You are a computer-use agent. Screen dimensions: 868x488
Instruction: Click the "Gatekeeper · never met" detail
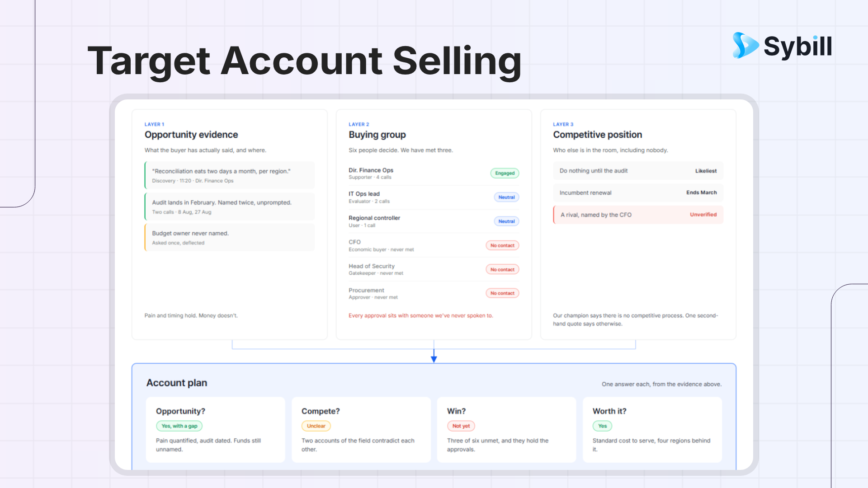[376, 273]
